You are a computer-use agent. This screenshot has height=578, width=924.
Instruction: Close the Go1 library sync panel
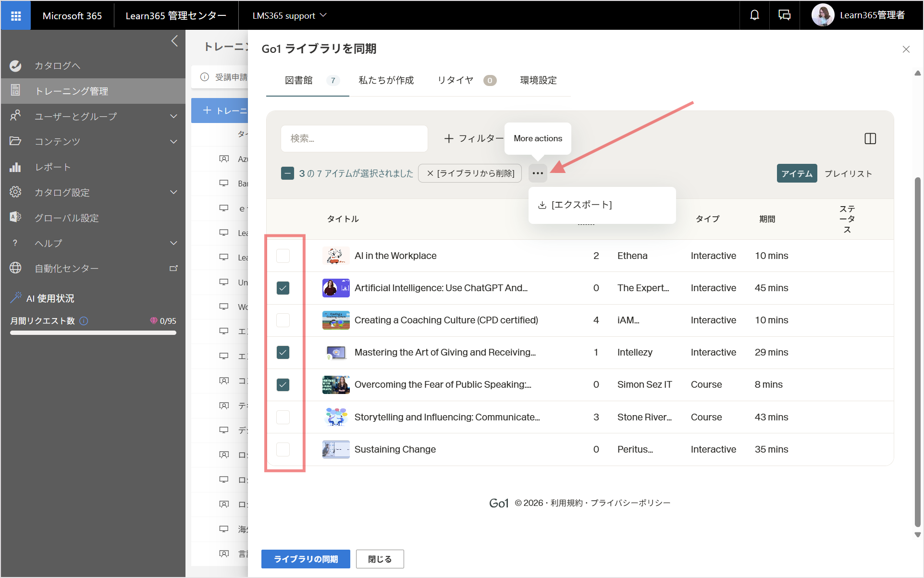tap(906, 49)
